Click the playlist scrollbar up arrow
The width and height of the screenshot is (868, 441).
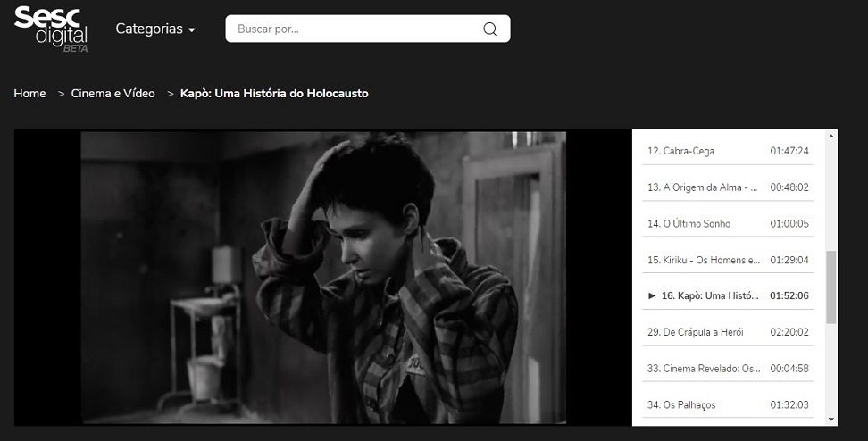[831, 137]
